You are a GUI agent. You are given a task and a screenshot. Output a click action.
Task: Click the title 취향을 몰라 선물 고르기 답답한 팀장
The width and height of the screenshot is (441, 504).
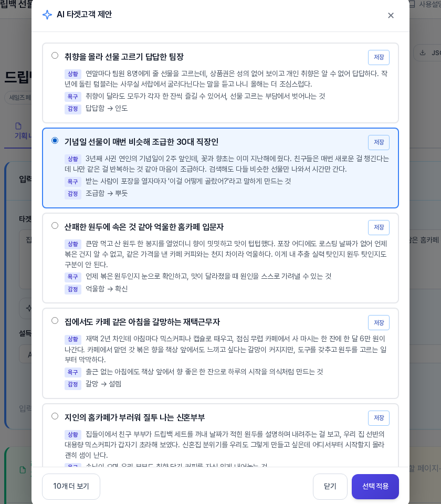tap(124, 57)
